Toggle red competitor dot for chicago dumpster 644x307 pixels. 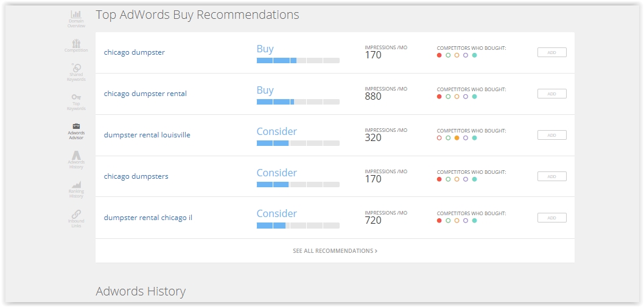point(439,55)
